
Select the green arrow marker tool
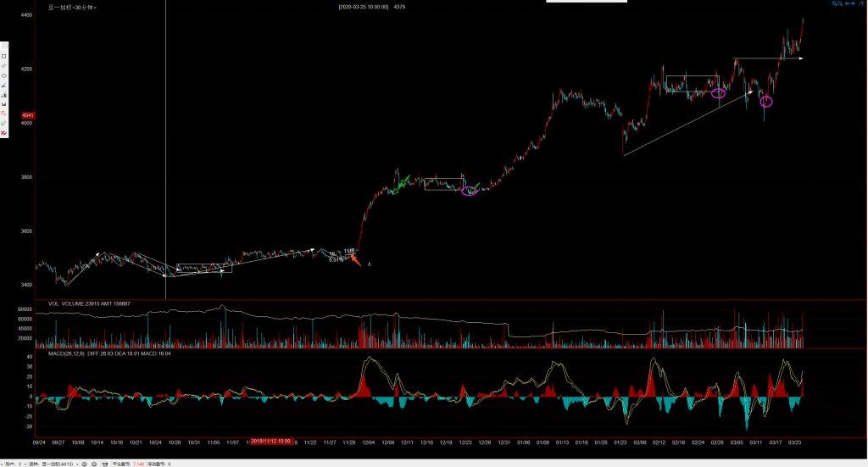(x=4, y=124)
